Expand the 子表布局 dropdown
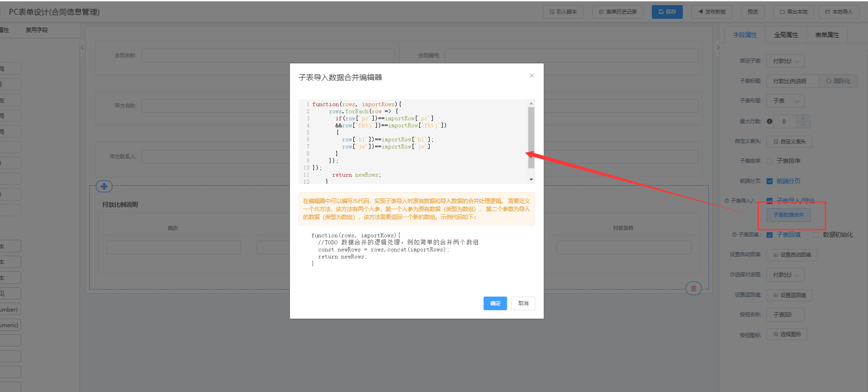This screenshot has width=868, height=392. coord(785,101)
